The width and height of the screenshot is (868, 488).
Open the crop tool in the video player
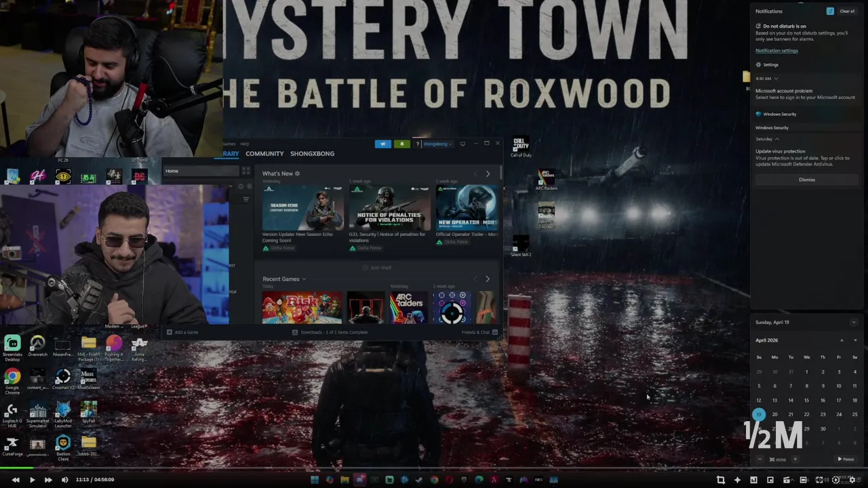(721, 480)
